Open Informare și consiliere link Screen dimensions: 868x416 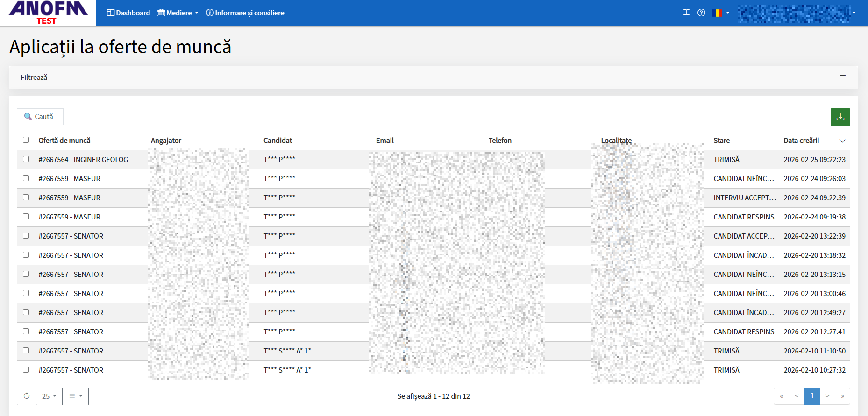point(245,13)
